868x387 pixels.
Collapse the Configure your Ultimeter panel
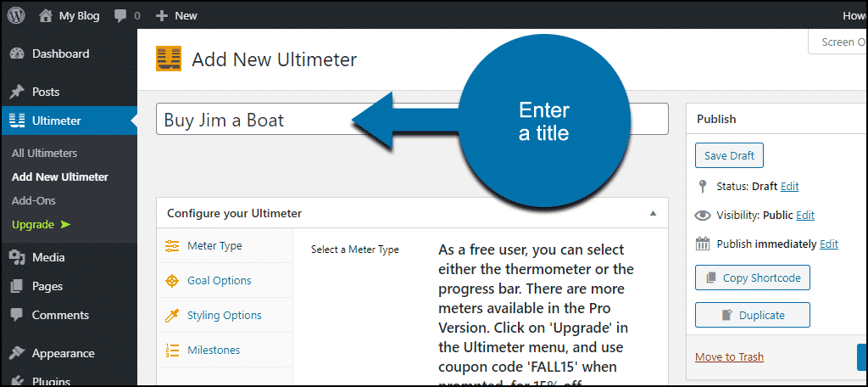pos(654,213)
